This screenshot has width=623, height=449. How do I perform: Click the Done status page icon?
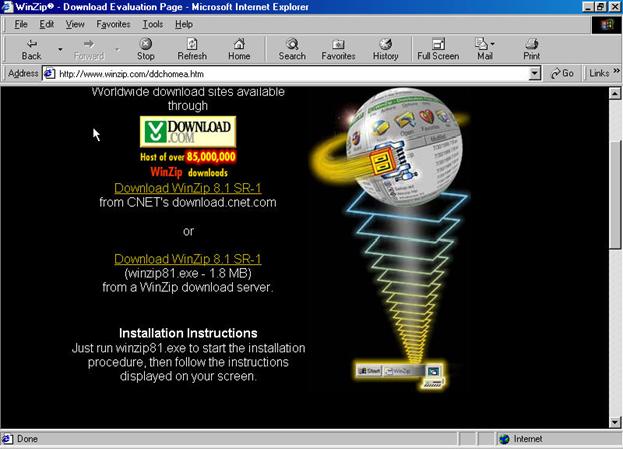[7, 439]
